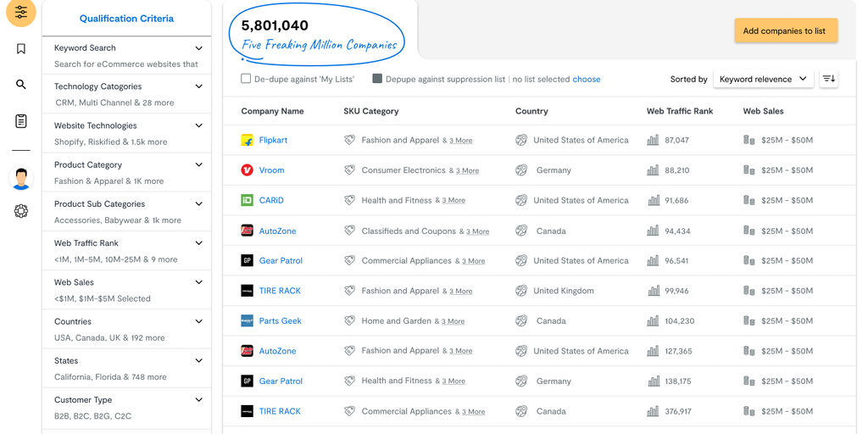Click the traffic bars icon beside 138,175
868x434 pixels.
tap(653, 381)
